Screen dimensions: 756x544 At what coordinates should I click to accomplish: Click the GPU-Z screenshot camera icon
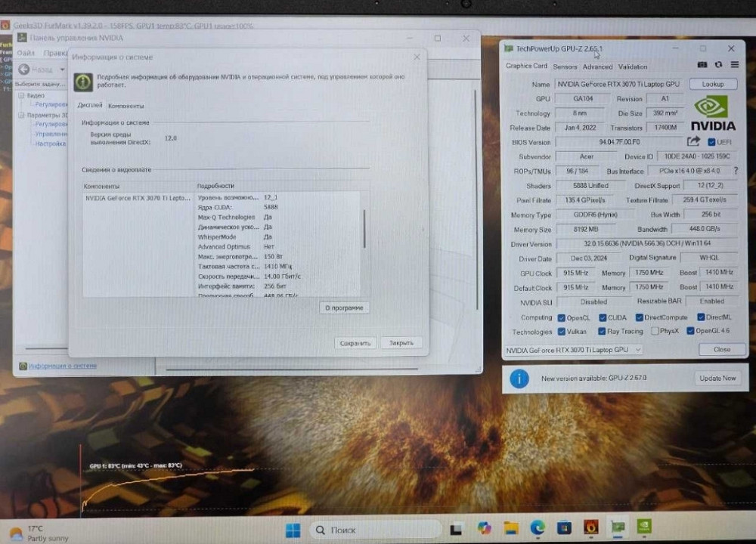point(702,66)
